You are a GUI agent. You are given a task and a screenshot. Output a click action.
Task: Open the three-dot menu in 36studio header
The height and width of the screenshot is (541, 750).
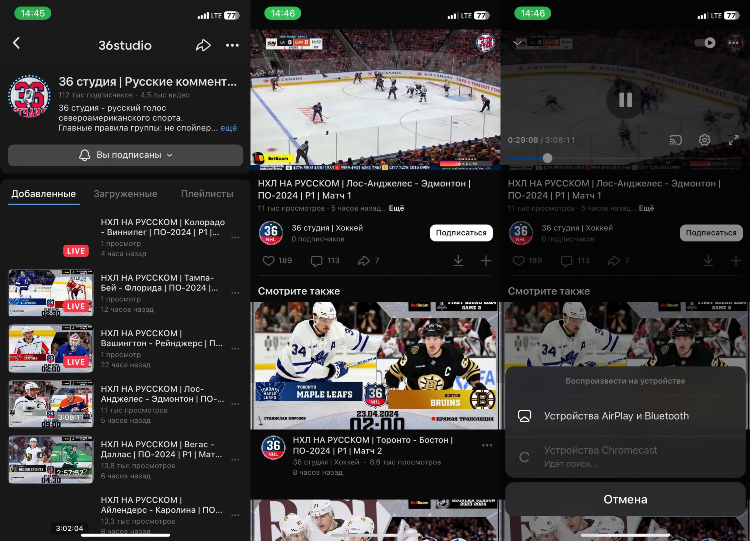pyautogui.click(x=232, y=45)
